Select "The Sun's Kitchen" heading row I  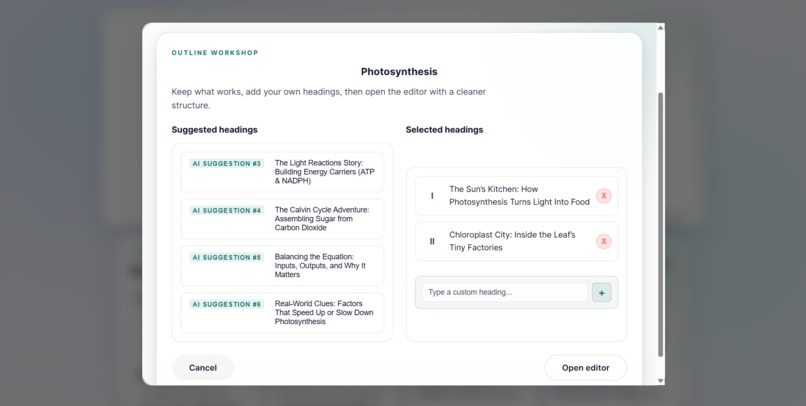(x=516, y=196)
